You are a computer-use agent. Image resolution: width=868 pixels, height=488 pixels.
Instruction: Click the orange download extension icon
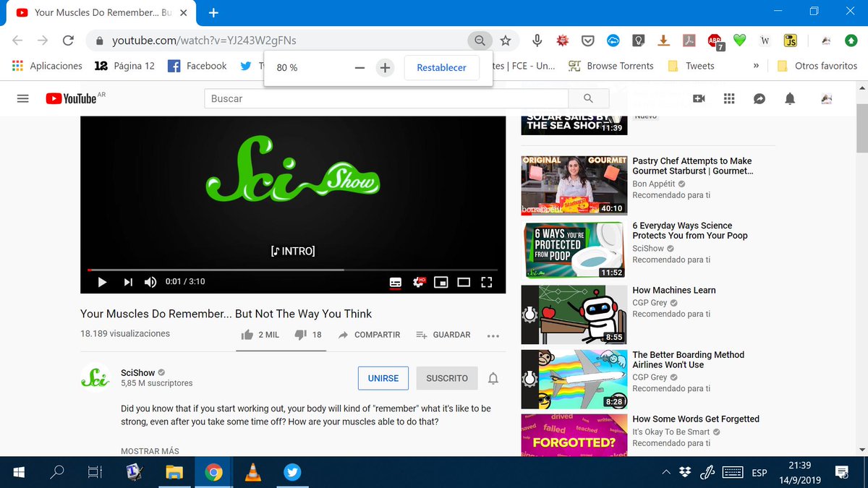coord(664,41)
